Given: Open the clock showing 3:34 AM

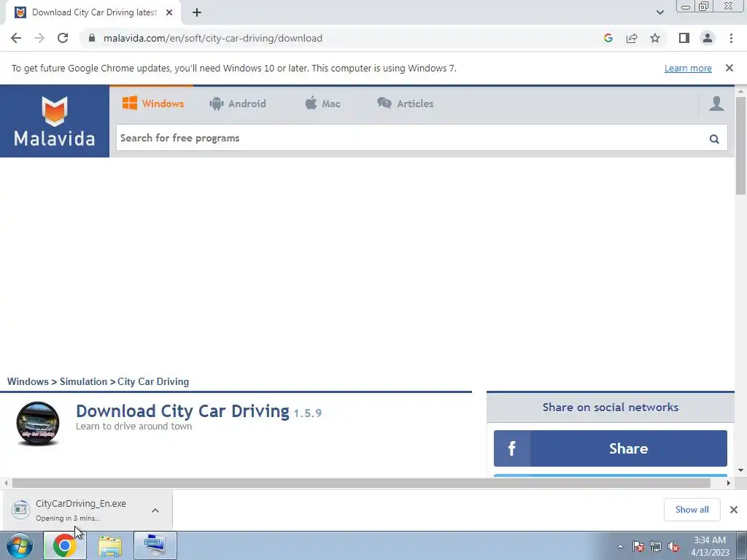Looking at the screenshot, I should coord(710,546).
